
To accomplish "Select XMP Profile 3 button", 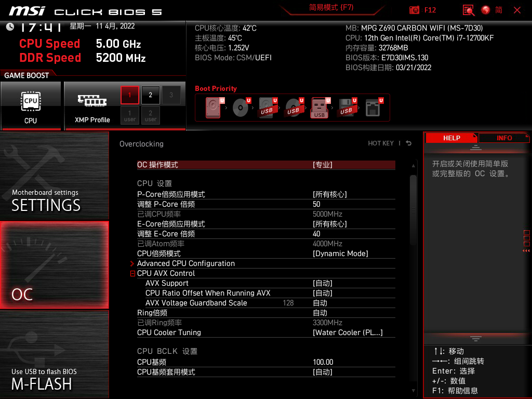I will (171, 95).
